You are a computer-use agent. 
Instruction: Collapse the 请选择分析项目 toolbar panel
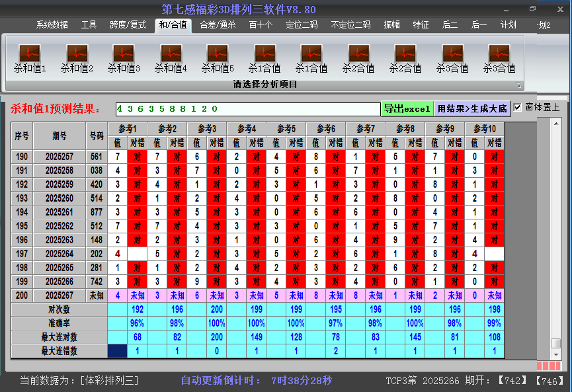pos(518,85)
